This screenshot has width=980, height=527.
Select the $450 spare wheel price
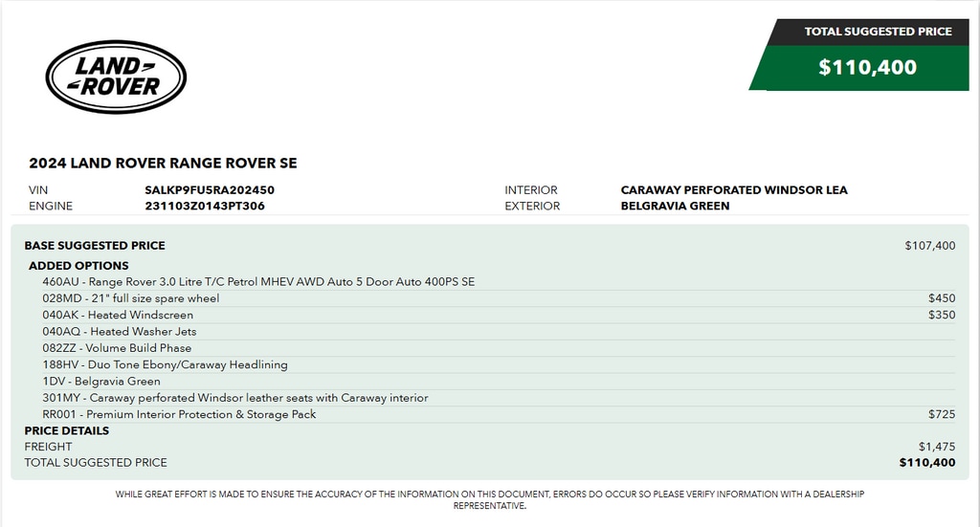point(942,298)
